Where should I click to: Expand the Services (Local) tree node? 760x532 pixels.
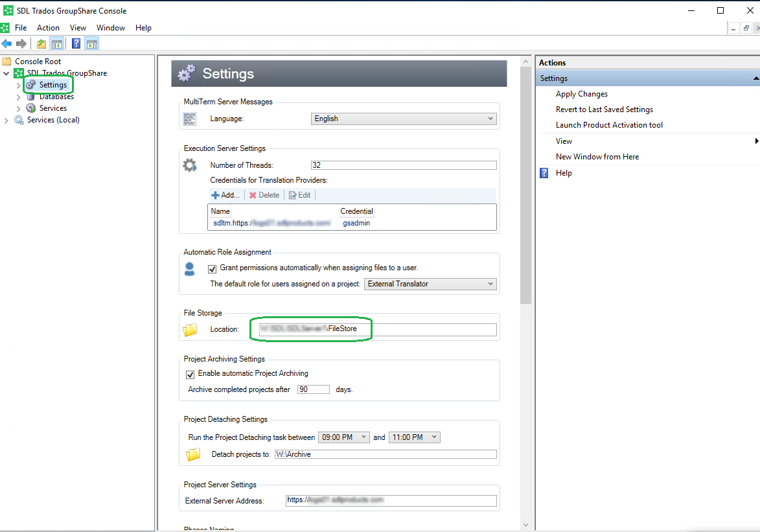6,121
